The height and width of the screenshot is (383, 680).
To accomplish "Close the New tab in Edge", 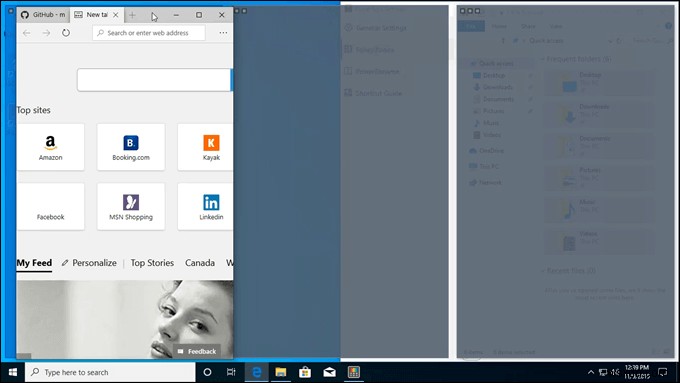I will pyautogui.click(x=116, y=15).
